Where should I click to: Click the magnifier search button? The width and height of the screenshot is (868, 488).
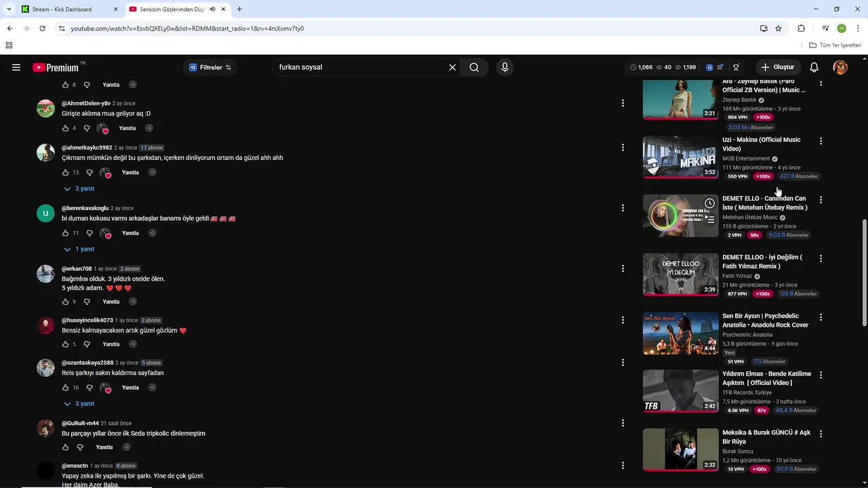pos(474,67)
